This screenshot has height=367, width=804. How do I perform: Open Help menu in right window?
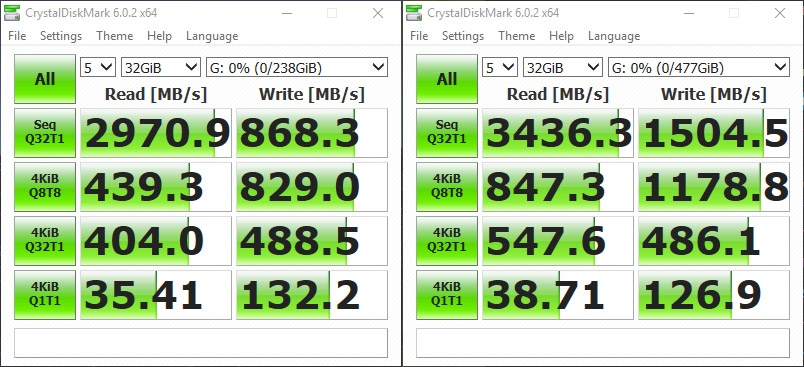point(561,36)
